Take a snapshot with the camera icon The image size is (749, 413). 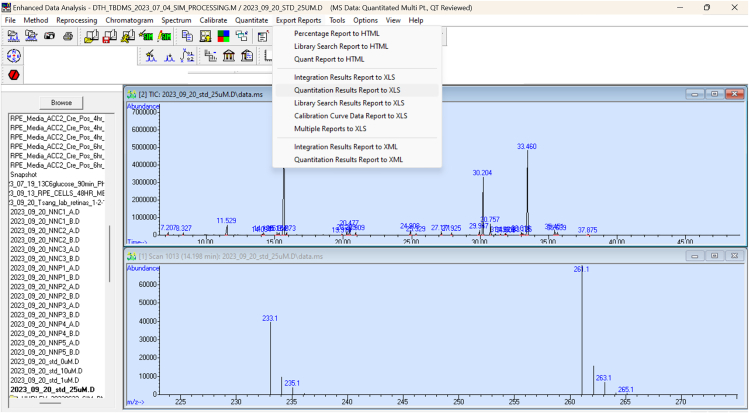[x=50, y=36]
